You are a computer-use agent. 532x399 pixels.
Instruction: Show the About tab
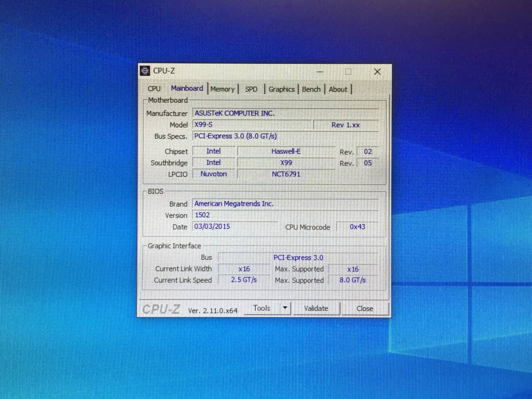click(x=338, y=89)
